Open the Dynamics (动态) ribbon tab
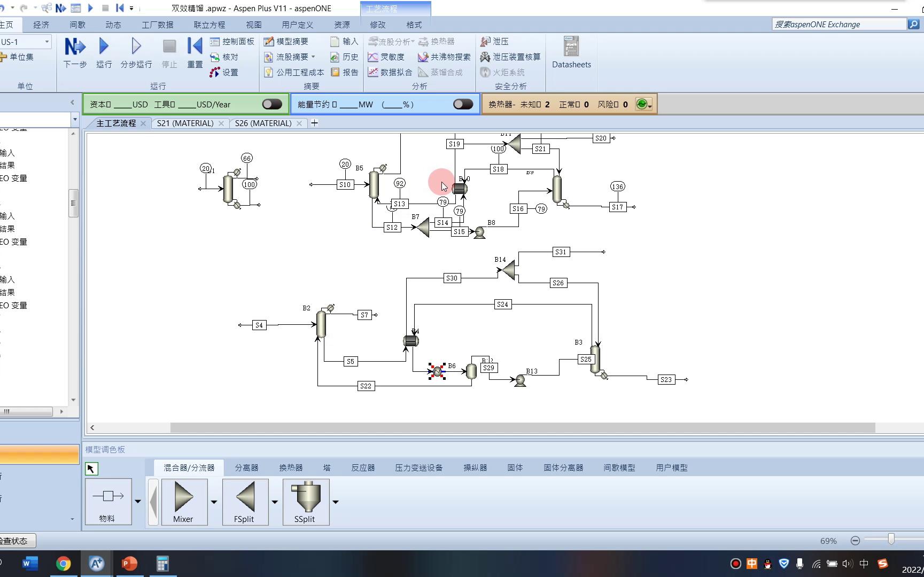924x577 pixels. [x=113, y=25]
